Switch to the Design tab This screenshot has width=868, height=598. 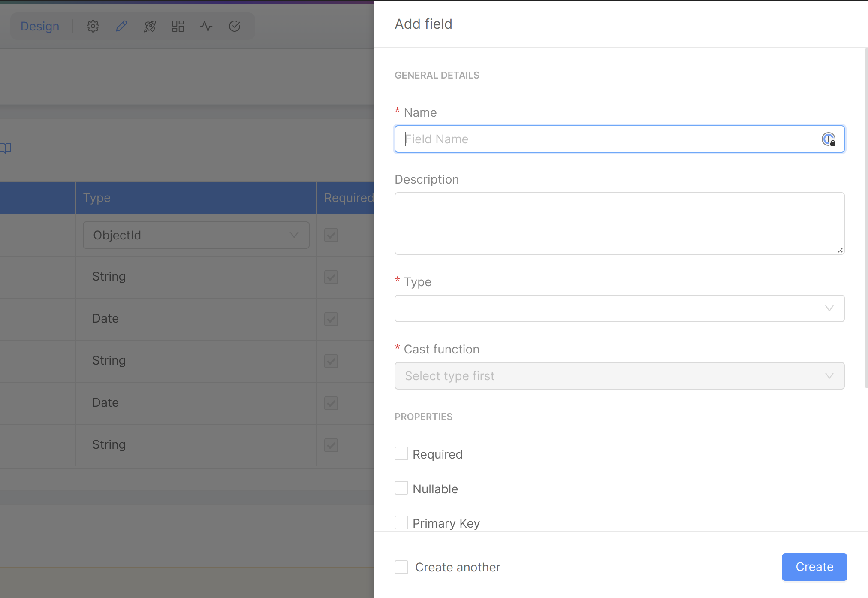(40, 27)
